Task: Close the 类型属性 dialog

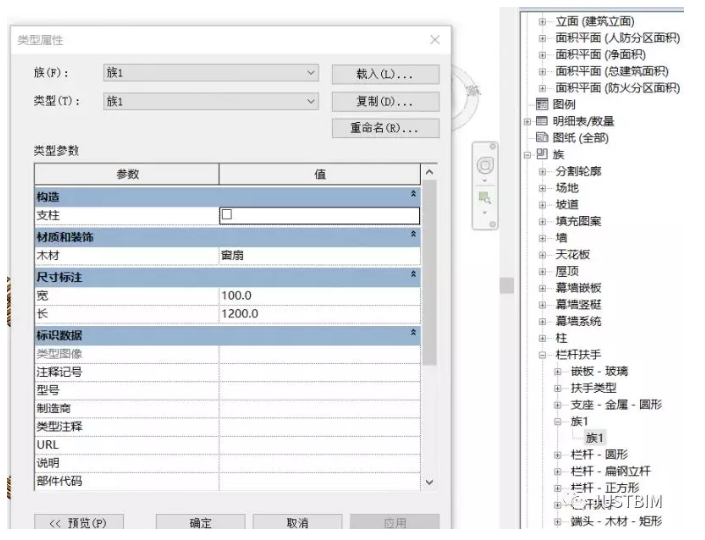Action: click(x=435, y=40)
